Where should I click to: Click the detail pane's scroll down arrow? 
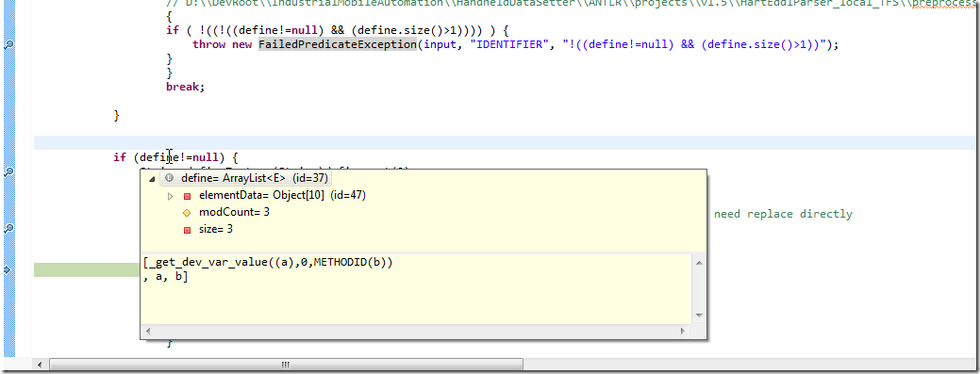point(698,316)
